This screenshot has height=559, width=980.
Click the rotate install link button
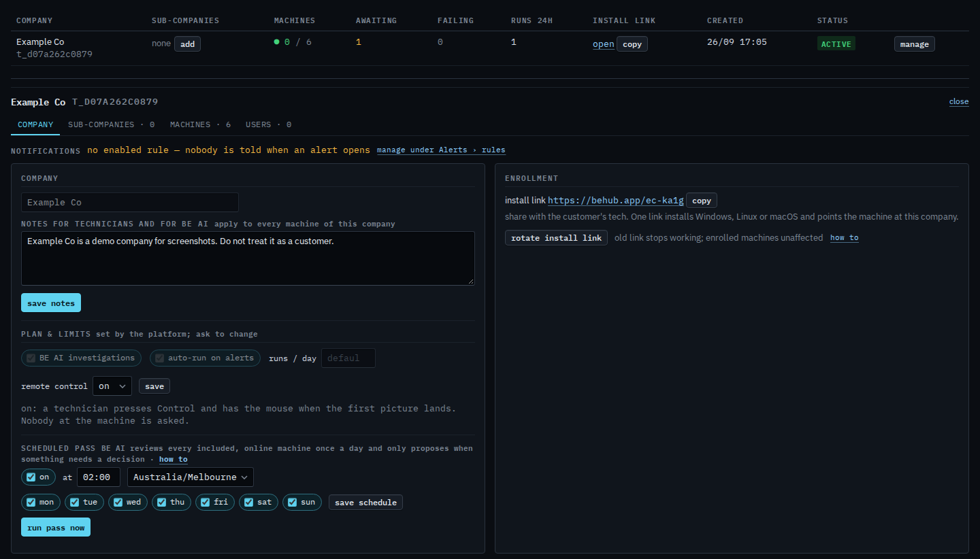click(x=556, y=238)
